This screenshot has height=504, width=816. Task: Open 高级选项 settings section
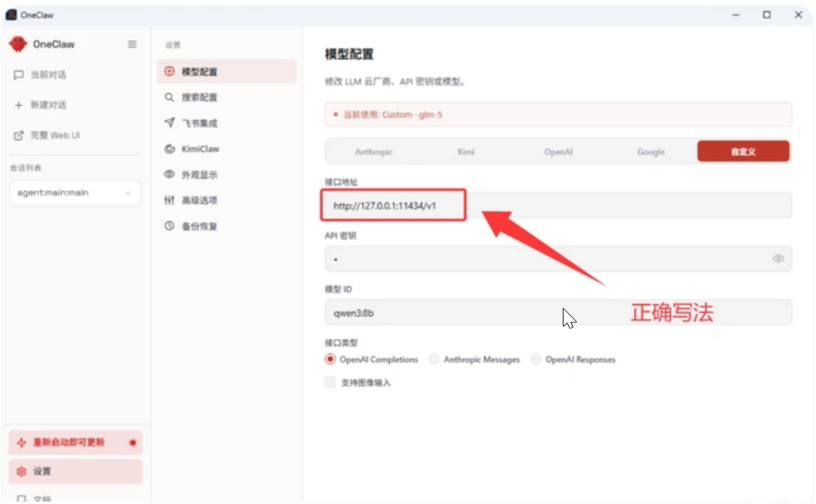click(x=227, y=200)
